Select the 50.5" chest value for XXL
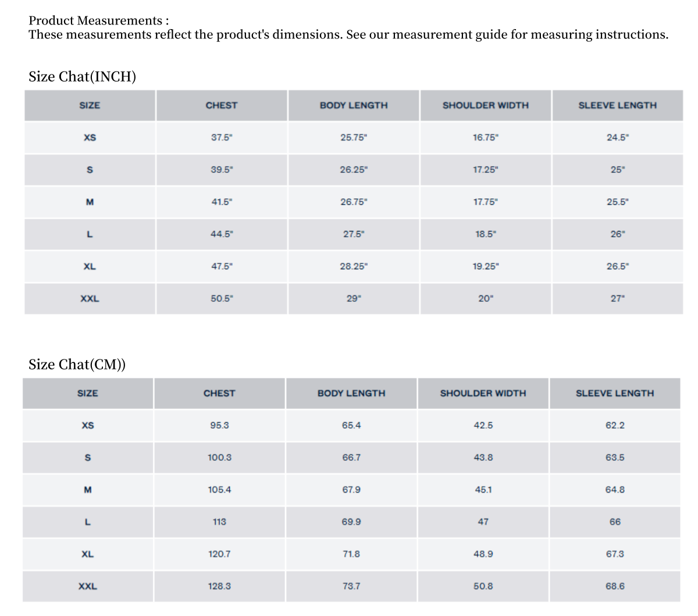Viewport: 698px width, 616px height. click(x=222, y=298)
